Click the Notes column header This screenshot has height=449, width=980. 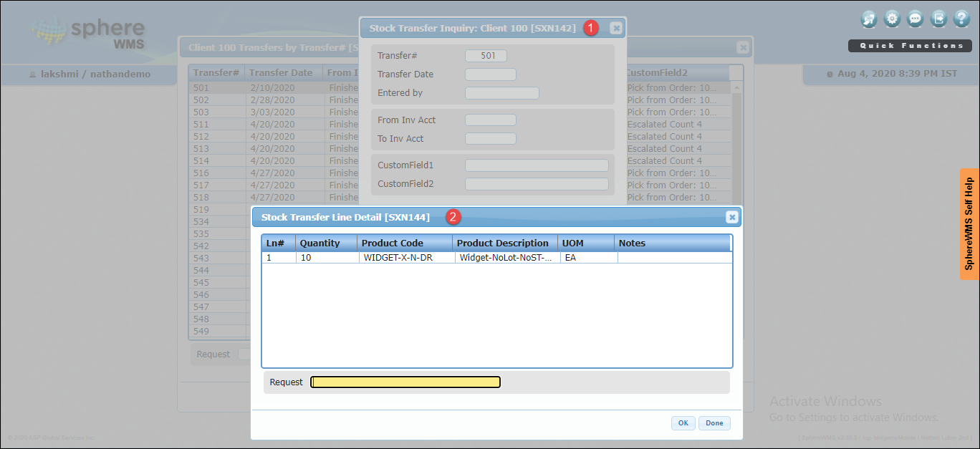632,243
